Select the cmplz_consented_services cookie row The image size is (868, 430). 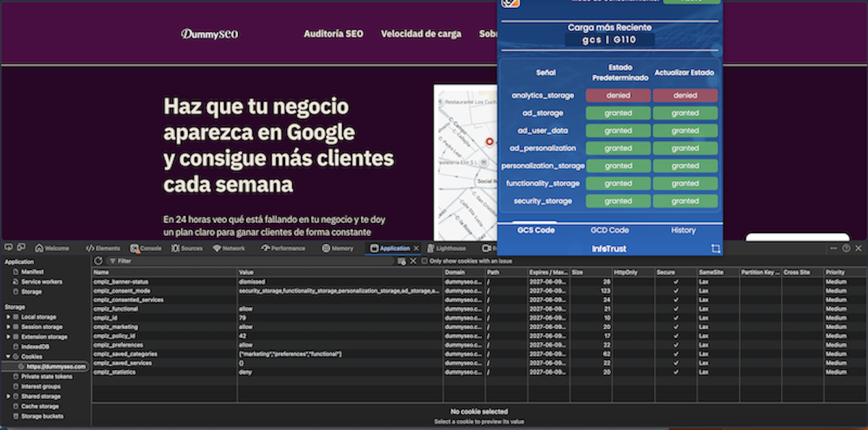[479, 300]
